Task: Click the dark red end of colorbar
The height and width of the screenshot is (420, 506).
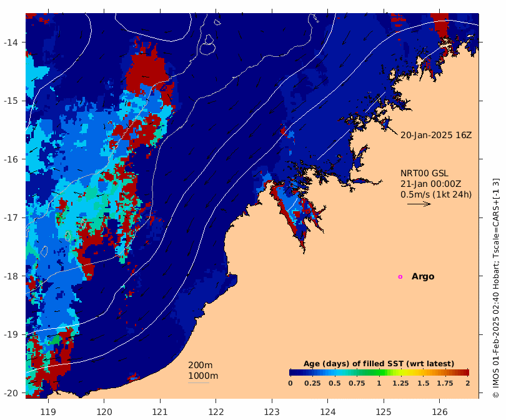Action: pyautogui.click(x=466, y=372)
